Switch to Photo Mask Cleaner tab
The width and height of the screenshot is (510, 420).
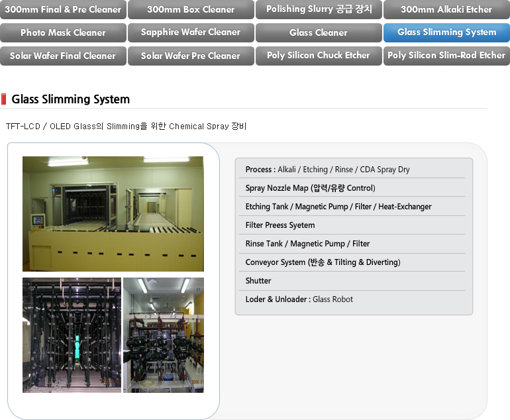click(63, 32)
